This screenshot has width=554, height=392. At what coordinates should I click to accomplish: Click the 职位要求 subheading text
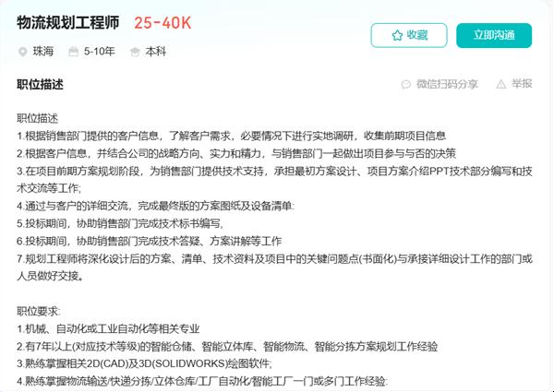(39, 312)
